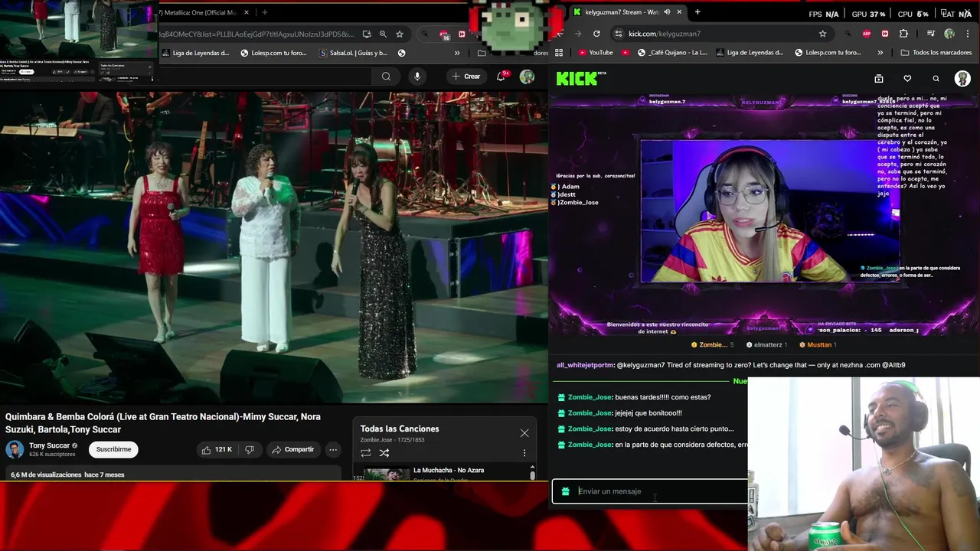
Task: Open Chrome profile avatar in Kick window
Action: click(x=949, y=34)
